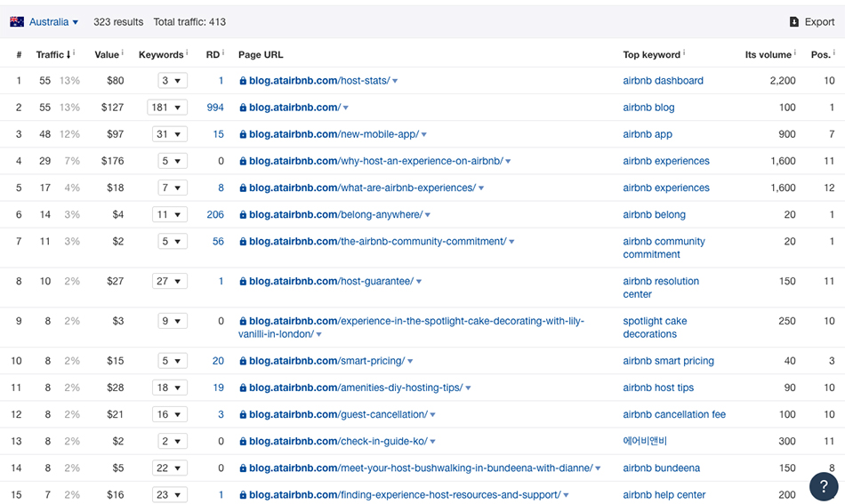Click the Traffic info icon
Image resolution: width=845 pixels, height=504 pixels.
coord(74,52)
